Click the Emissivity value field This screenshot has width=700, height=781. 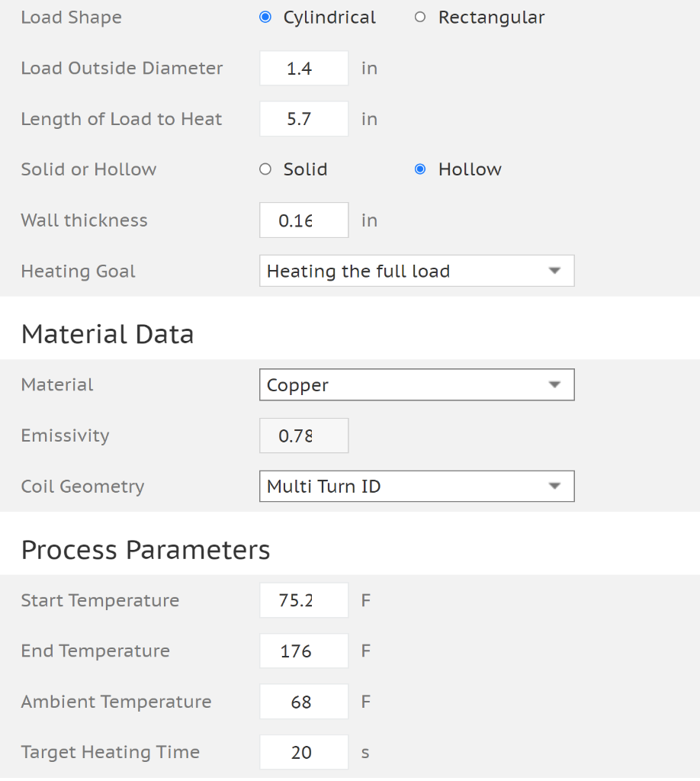(303, 436)
